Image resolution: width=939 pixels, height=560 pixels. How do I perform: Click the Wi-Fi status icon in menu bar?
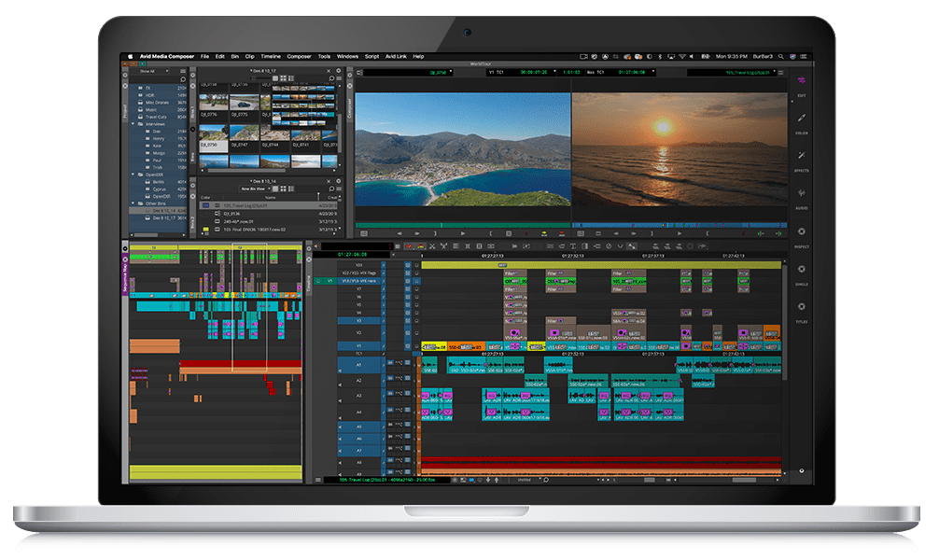click(x=681, y=56)
